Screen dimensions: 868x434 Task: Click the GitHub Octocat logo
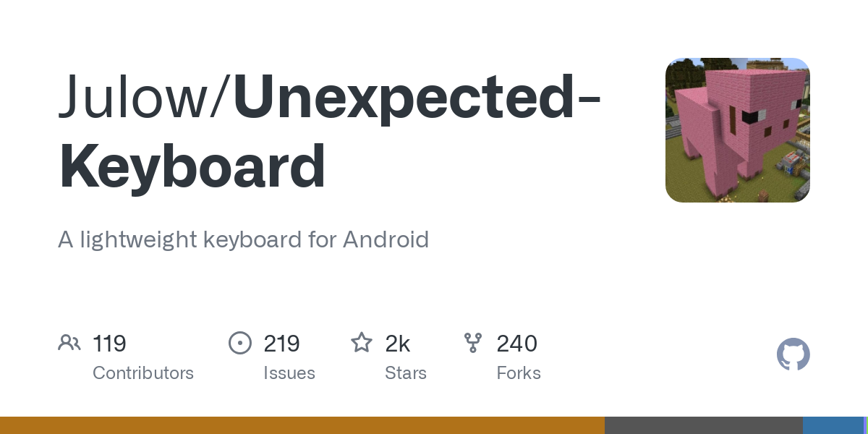(x=793, y=354)
